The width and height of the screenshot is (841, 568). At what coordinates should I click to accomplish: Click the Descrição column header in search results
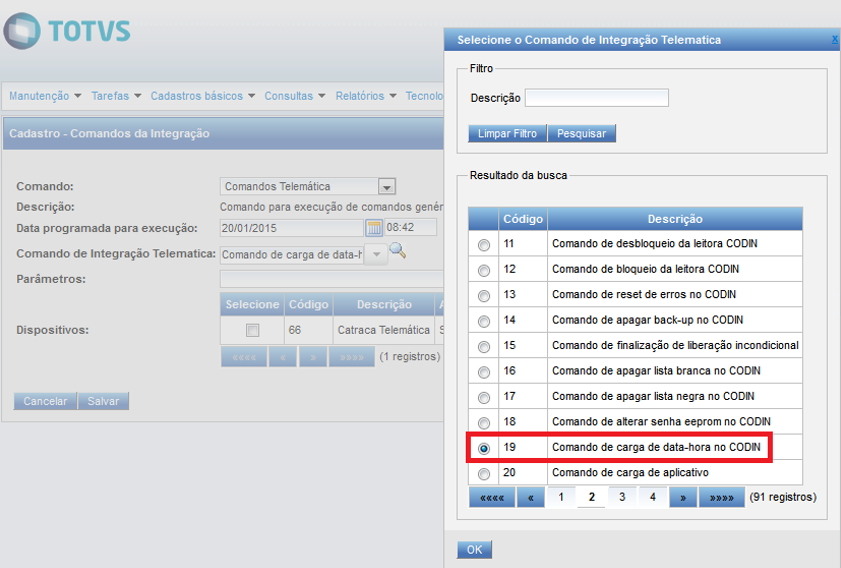pos(675,219)
